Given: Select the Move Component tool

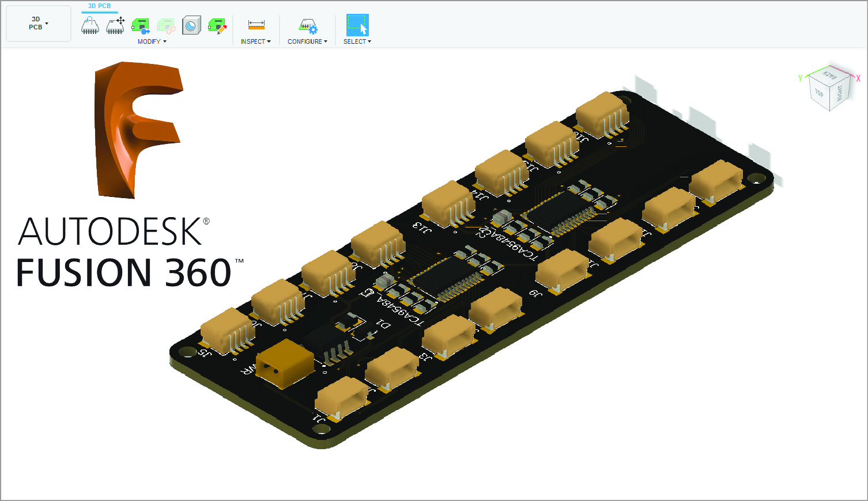Looking at the screenshot, I should (115, 25).
